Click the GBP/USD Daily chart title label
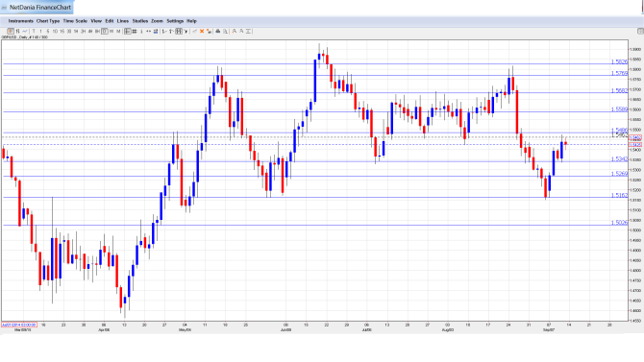The image size is (644, 362). 24,37
